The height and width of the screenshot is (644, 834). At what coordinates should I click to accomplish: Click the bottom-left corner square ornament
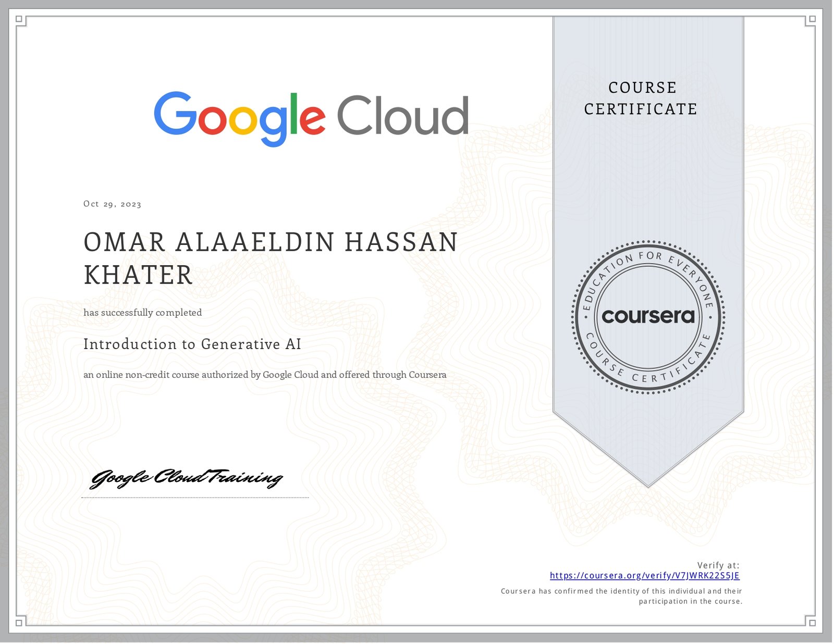[x=19, y=623]
